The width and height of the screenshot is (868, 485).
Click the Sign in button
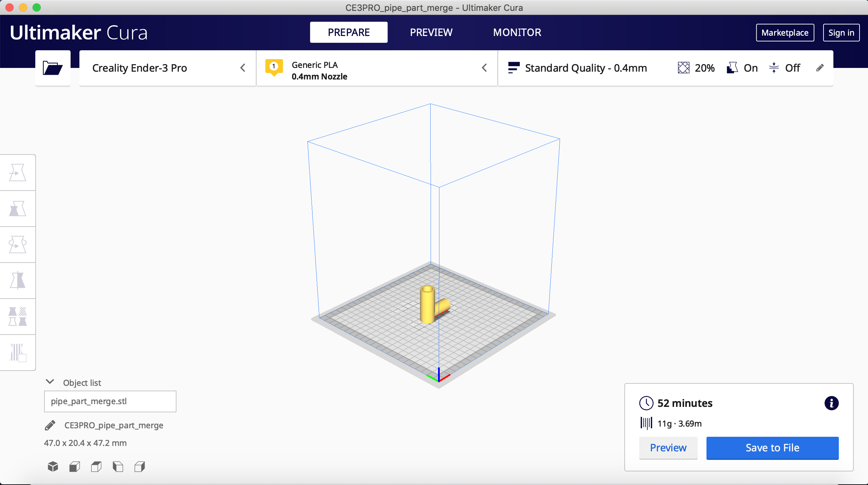(x=841, y=33)
